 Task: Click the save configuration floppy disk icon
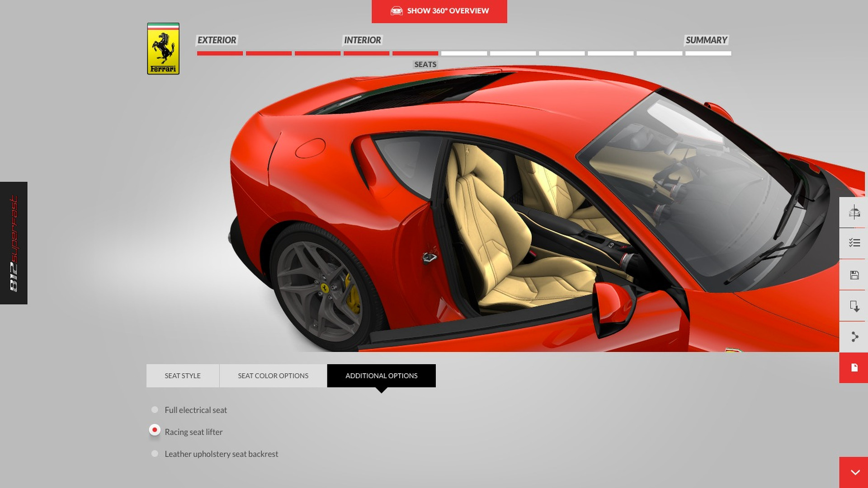(854, 273)
